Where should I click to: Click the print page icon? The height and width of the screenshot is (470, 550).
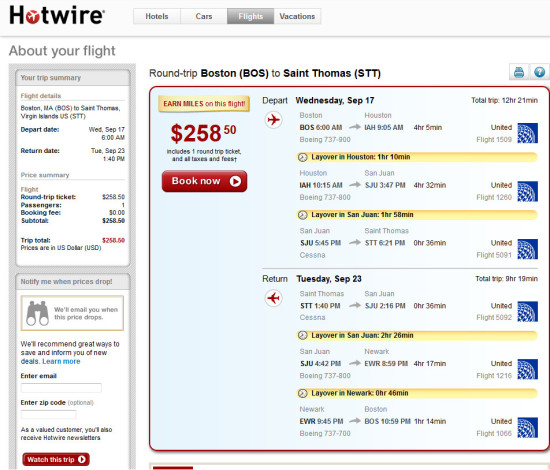pyautogui.click(x=519, y=72)
